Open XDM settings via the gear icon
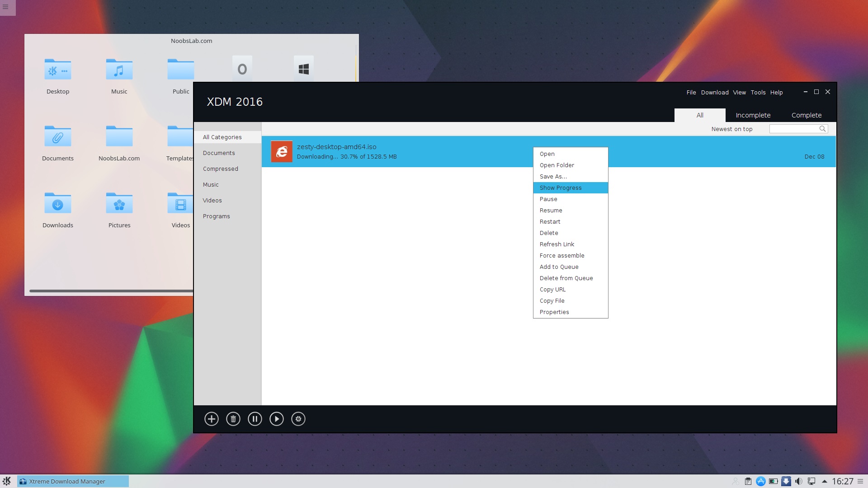The image size is (868, 488). click(298, 419)
